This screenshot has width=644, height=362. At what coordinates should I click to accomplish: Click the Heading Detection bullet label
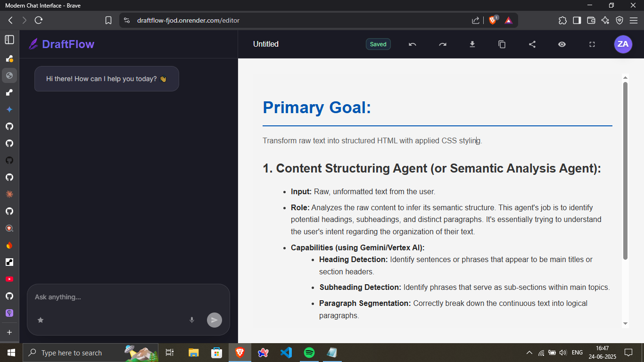click(354, 259)
